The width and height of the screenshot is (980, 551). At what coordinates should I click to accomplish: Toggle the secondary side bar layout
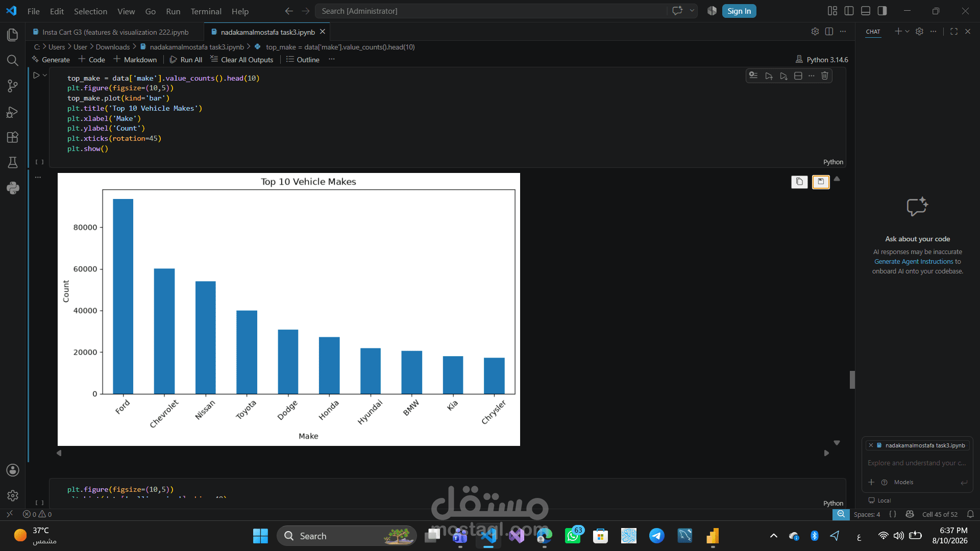[x=882, y=11]
